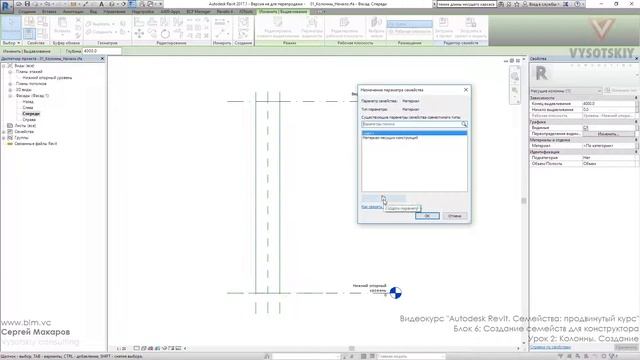640x360 pixels.
Task: Click the horizontal scrollbar of drawing area
Action: (351, 349)
